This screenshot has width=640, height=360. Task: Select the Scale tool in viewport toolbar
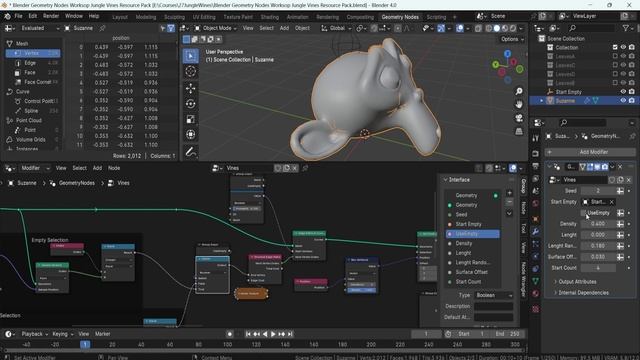(x=190, y=119)
